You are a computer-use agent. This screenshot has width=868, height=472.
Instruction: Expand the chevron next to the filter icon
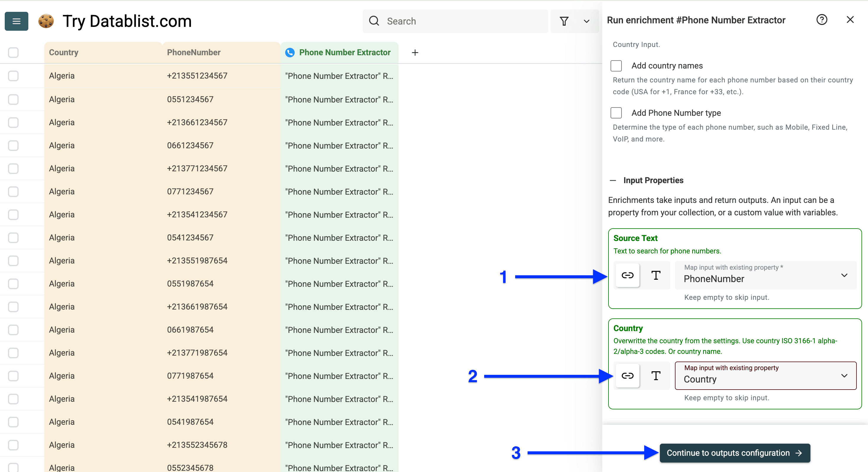[x=586, y=21]
